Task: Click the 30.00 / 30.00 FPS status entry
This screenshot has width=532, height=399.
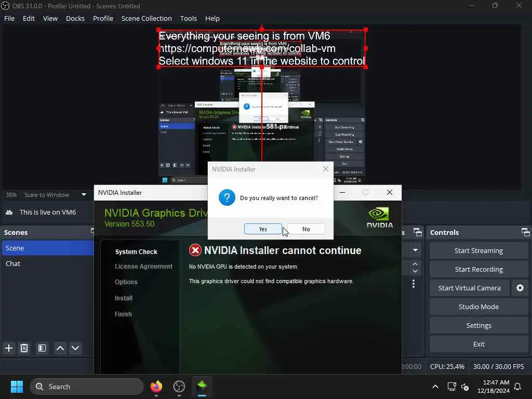Action: 498,366
